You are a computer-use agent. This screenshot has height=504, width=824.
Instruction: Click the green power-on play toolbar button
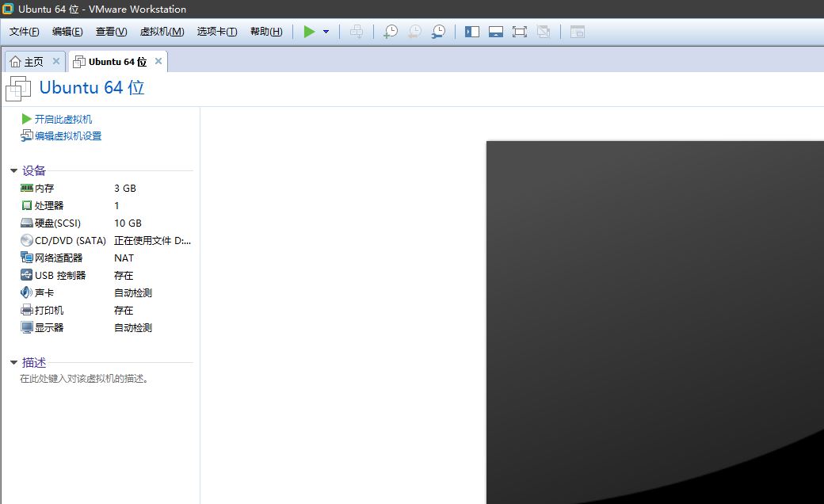pyautogui.click(x=310, y=32)
